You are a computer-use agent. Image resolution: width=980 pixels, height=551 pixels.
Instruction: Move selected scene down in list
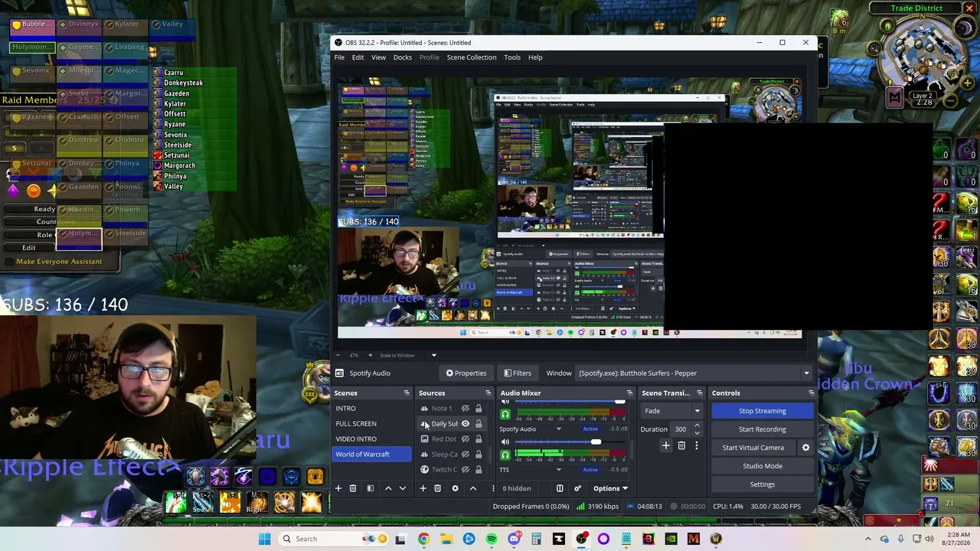click(x=403, y=488)
